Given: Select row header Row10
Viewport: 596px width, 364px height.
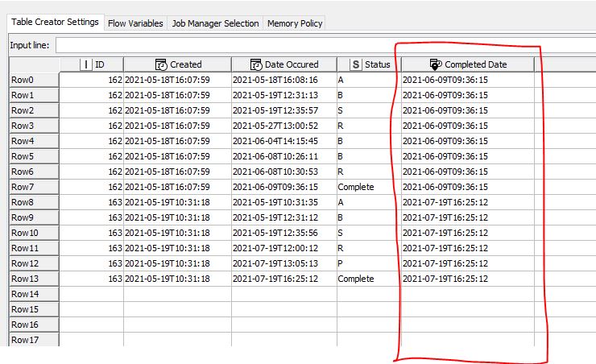Looking at the screenshot, I should click(x=34, y=233).
